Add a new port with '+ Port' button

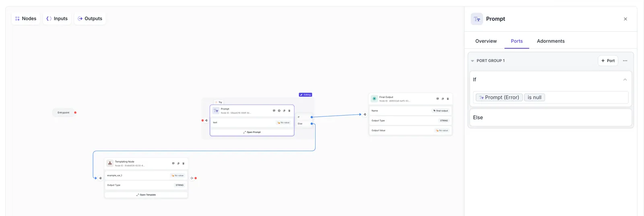(608, 61)
